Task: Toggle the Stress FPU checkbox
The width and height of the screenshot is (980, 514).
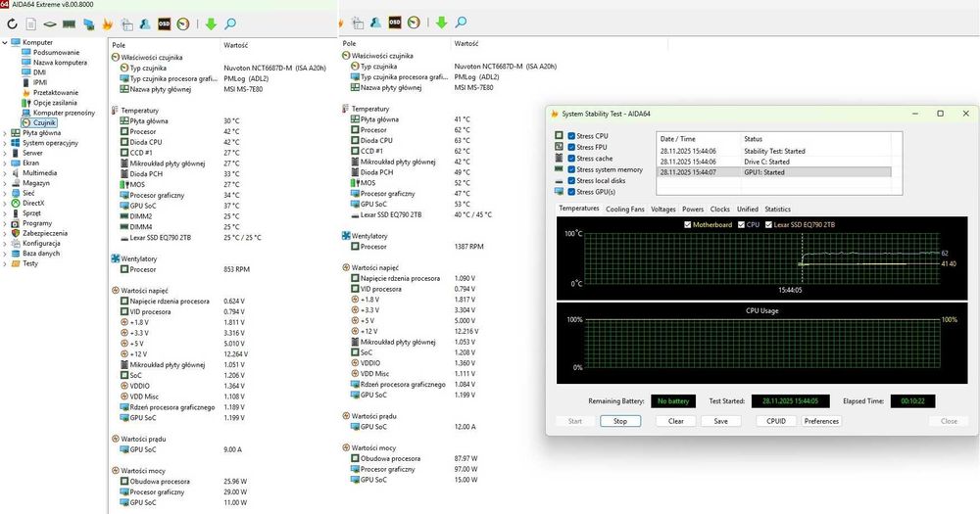Action: (x=571, y=147)
